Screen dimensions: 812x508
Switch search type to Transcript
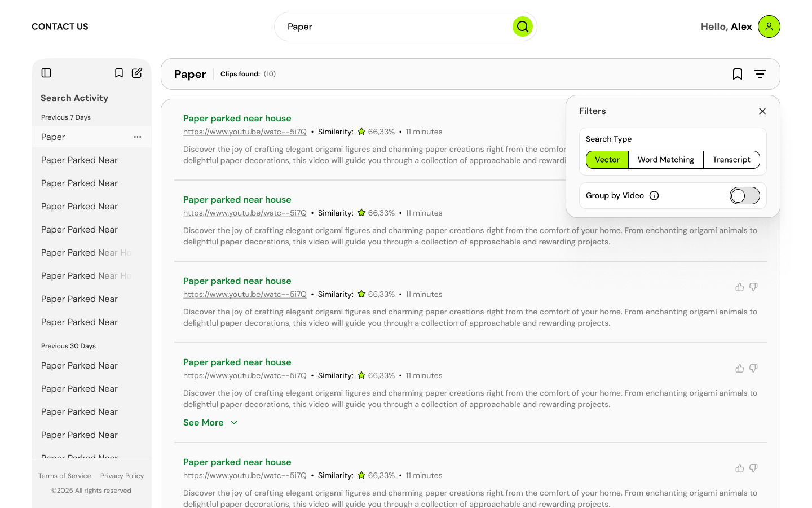point(731,160)
